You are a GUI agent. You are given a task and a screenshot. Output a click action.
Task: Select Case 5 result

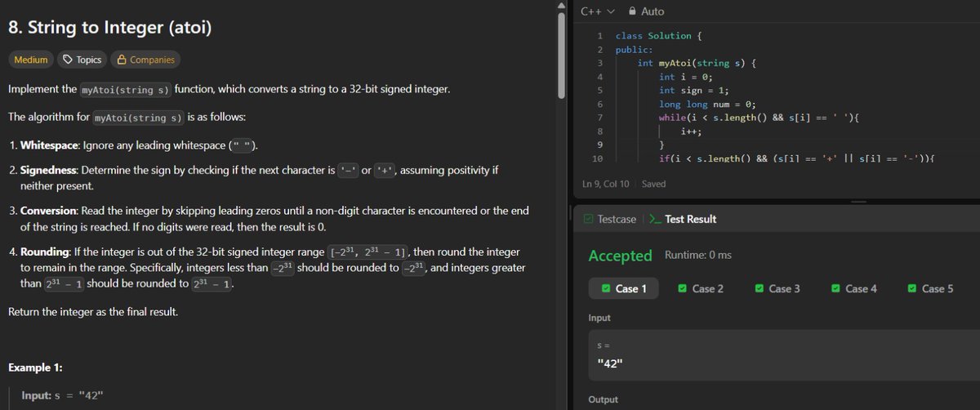pos(931,288)
